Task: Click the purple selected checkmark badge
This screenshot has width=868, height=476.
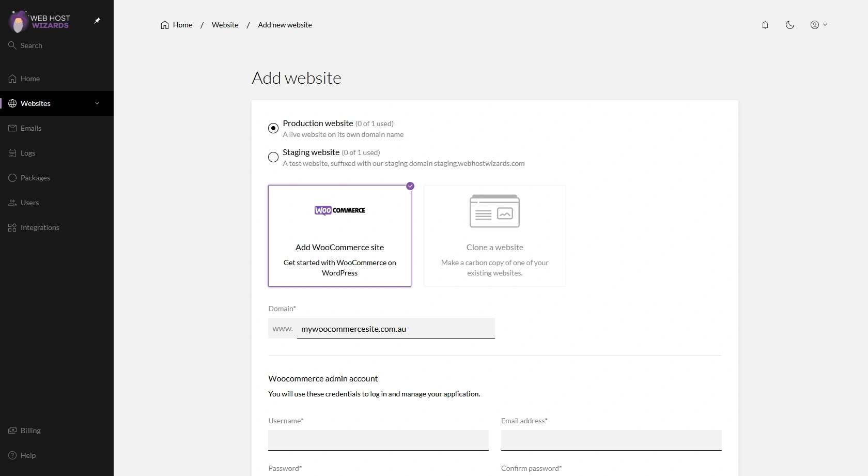Action: (410, 186)
